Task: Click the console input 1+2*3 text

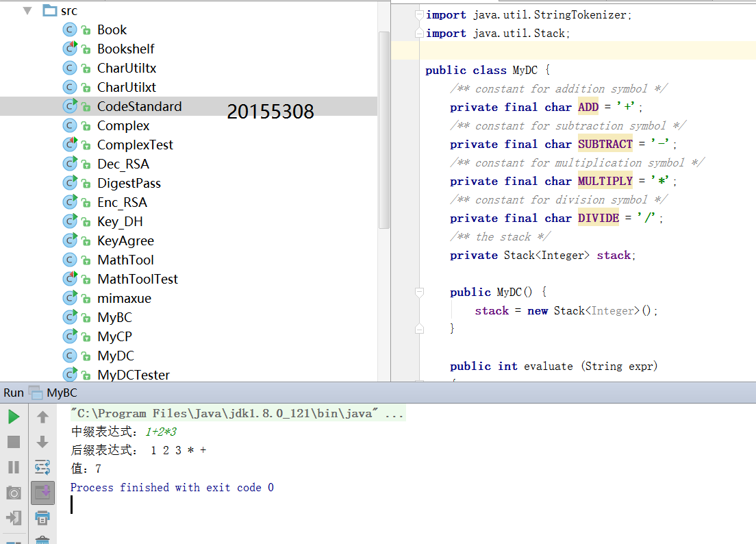Action: [161, 432]
